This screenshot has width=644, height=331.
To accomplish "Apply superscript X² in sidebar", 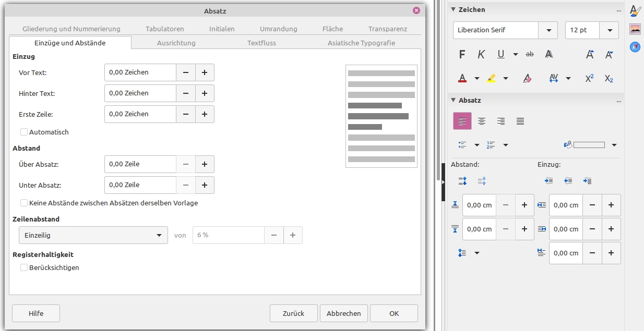I will 590,78.
